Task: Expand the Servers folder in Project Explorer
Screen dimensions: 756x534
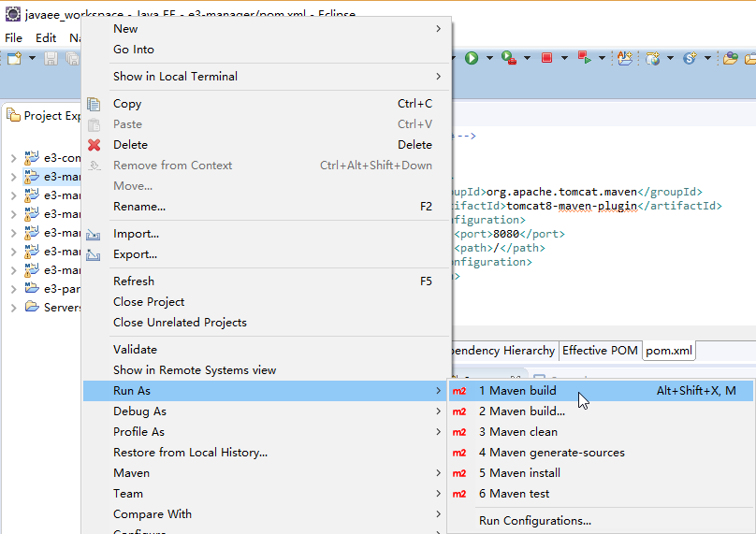Action: coord(13,308)
